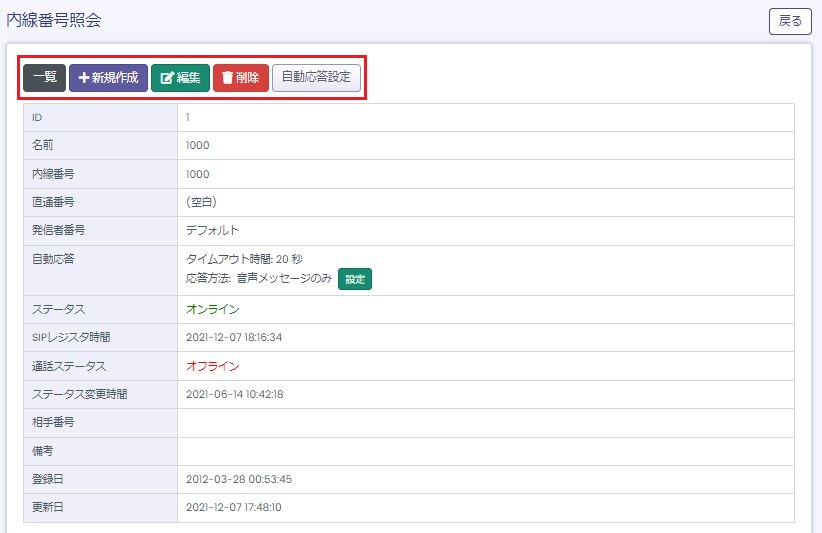The height and width of the screenshot is (533, 822).
Task: Go back with the 戻る button
Action: point(789,21)
